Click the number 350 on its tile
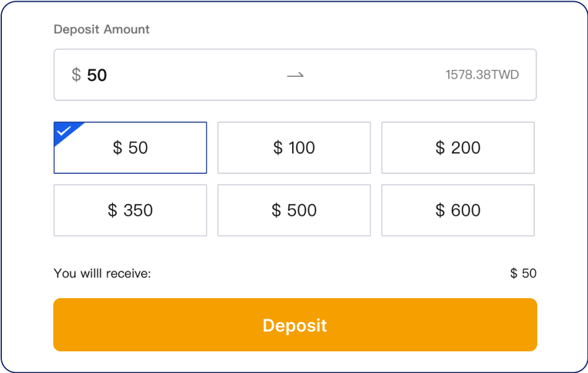Screen dimensions: 588x373 tap(138, 210)
